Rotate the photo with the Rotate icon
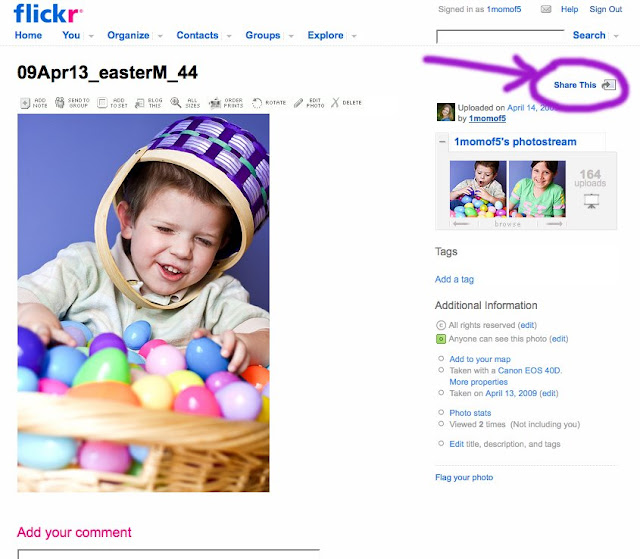This screenshot has height=559, width=640. [x=257, y=103]
